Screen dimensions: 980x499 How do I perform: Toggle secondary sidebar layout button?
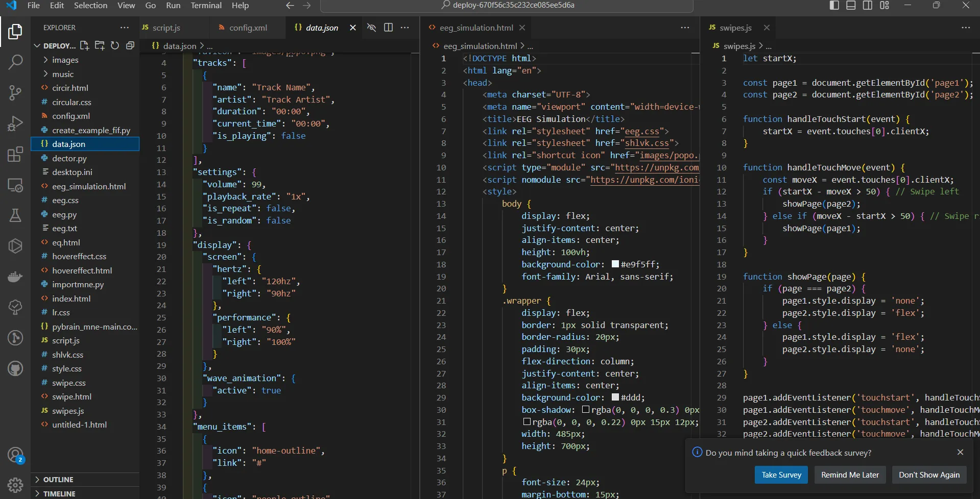point(868,5)
